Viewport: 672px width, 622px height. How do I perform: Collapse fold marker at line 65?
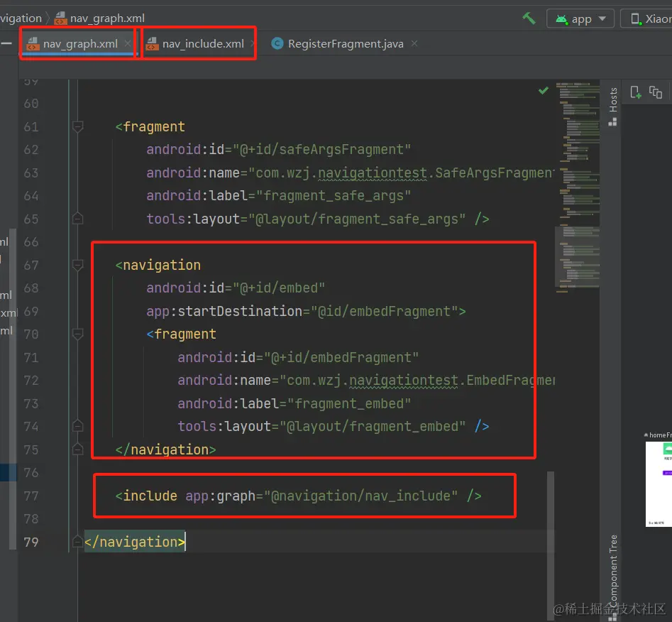tap(77, 219)
